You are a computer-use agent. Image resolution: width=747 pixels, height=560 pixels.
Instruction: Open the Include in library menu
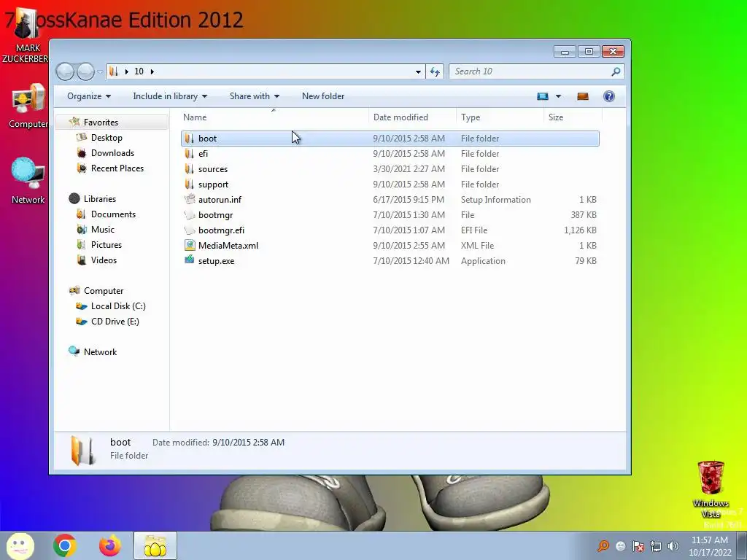[170, 96]
